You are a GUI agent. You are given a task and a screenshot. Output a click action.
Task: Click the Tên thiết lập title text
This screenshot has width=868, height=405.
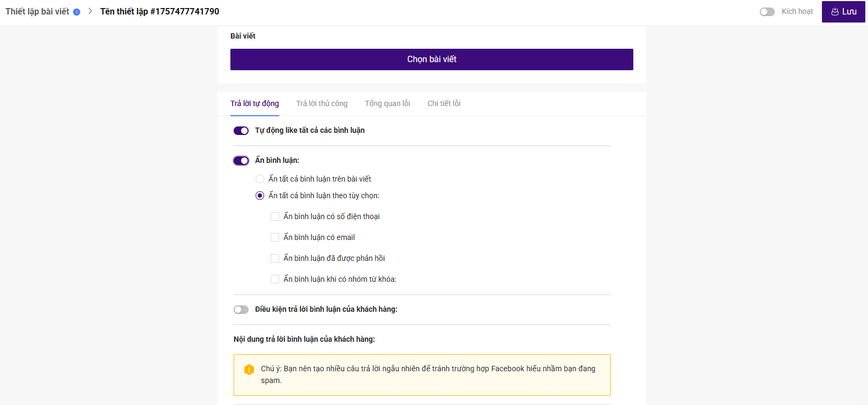160,12
